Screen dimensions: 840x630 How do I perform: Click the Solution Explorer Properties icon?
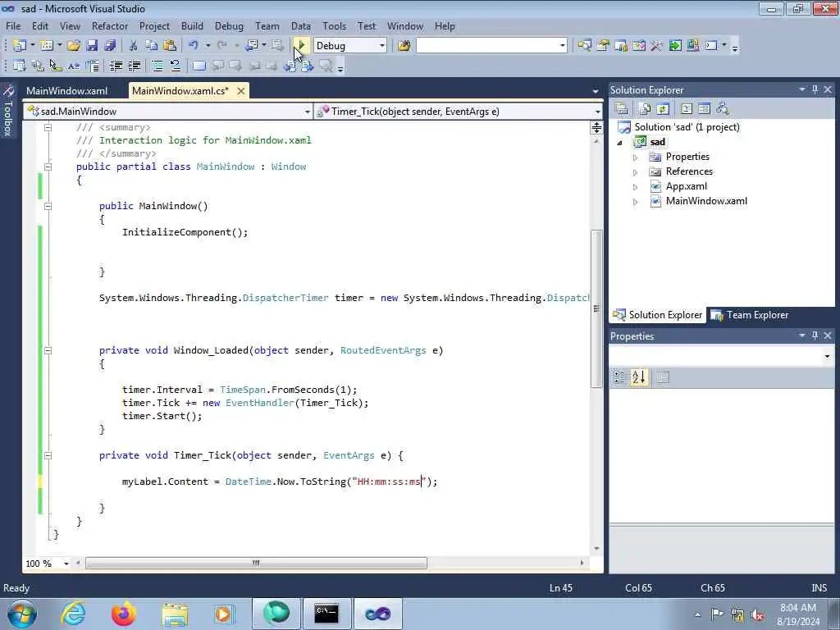tap(622, 109)
